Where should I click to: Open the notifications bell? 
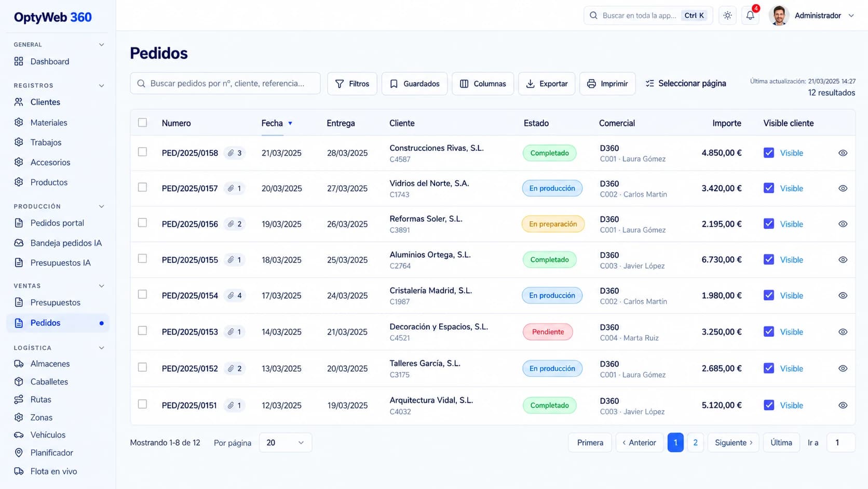pos(750,16)
